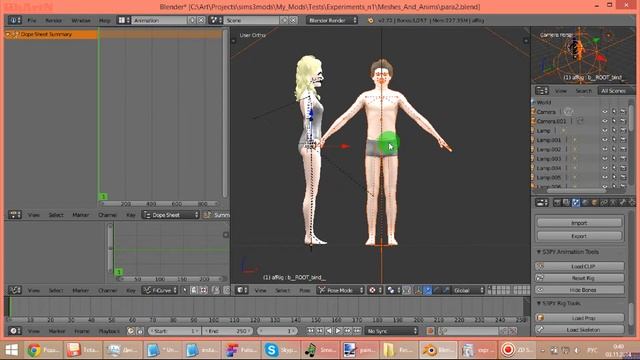The height and width of the screenshot is (360, 640).
Task: Hide the Lamp object in the outliner
Action: pos(605,131)
